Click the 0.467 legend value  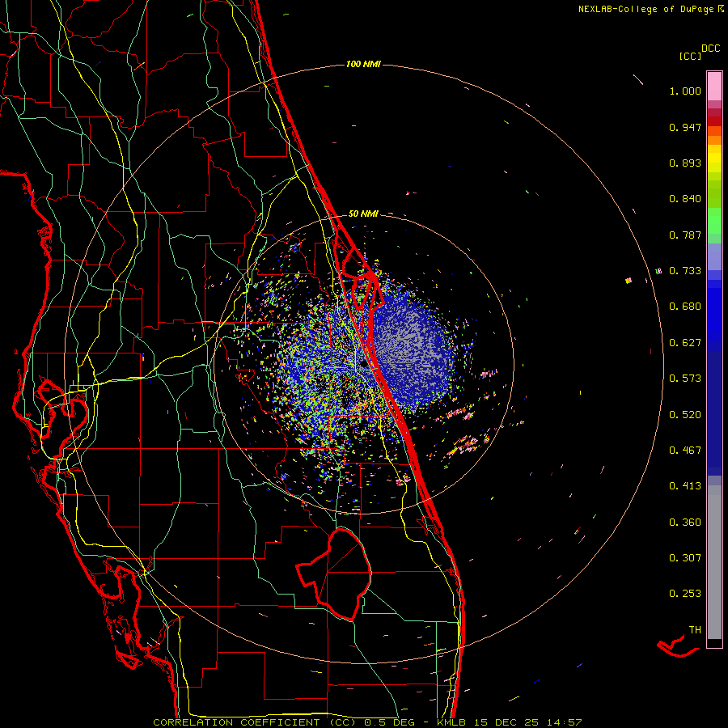pos(685,451)
